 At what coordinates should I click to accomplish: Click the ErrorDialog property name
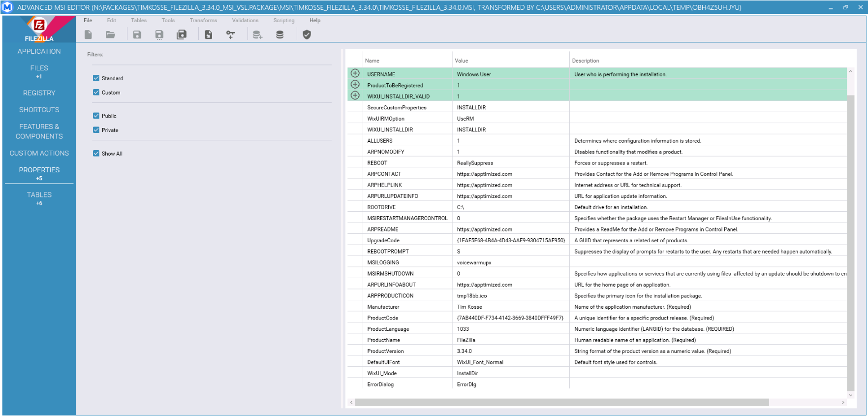(x=380, y=385)
